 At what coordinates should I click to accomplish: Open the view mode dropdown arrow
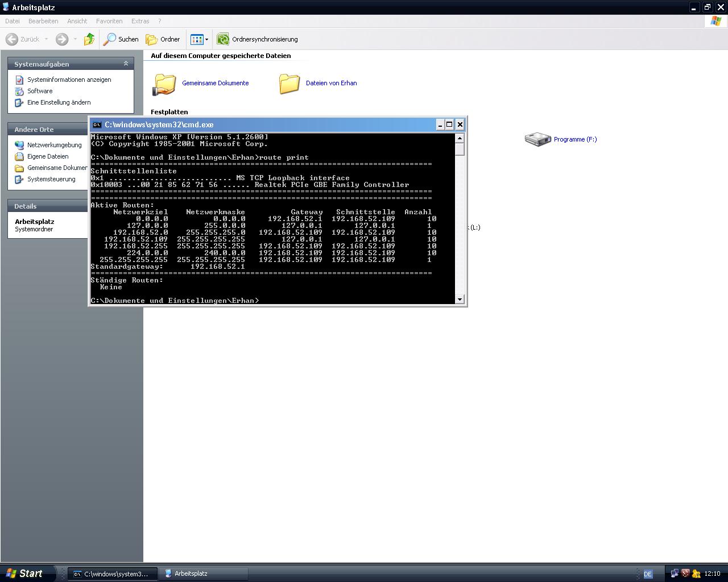pos(206,39)
